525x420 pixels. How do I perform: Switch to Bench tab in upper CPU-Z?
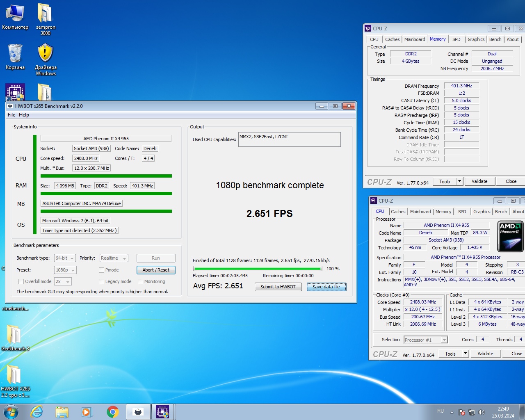(x=495, y=39)
